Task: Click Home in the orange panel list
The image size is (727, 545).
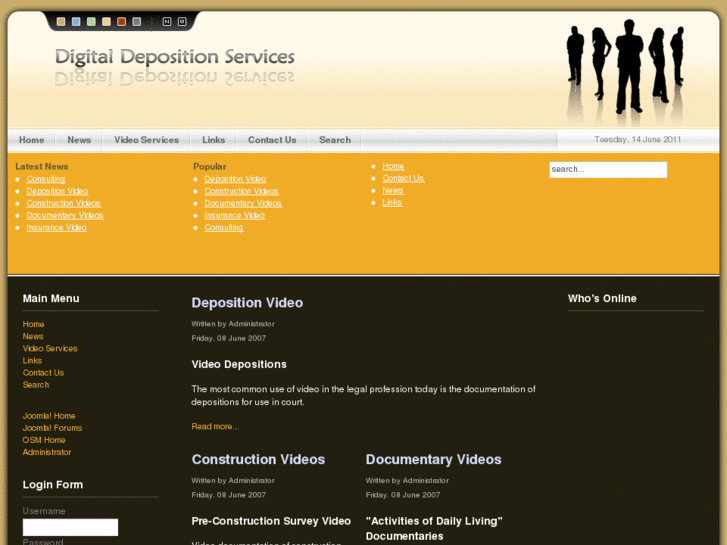Action: coord(393,166)
